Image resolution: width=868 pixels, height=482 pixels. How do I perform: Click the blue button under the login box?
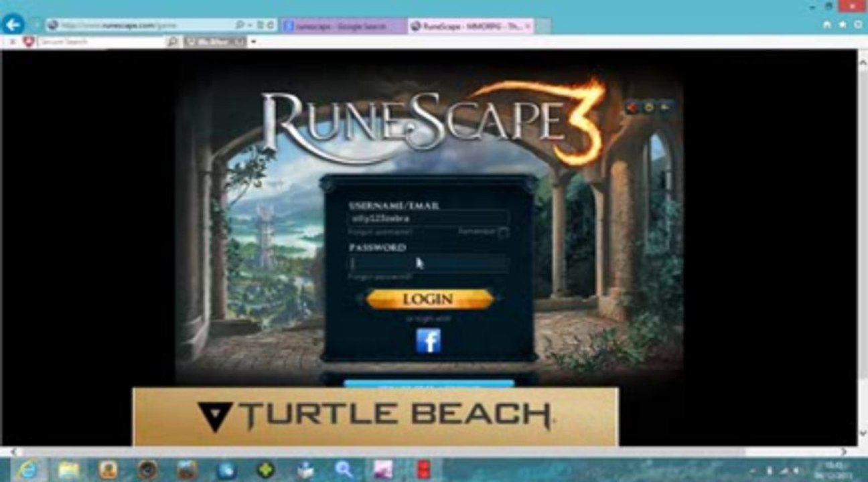tap(429, 384)
